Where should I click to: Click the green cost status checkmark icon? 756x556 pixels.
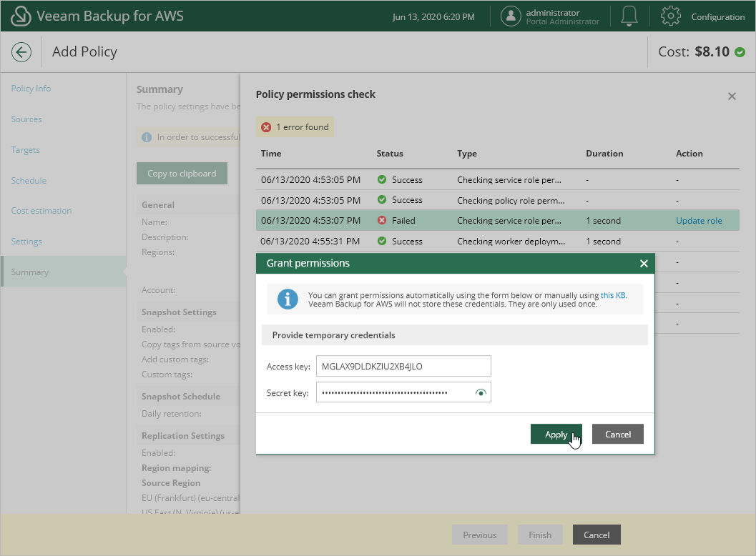point(740,52)
